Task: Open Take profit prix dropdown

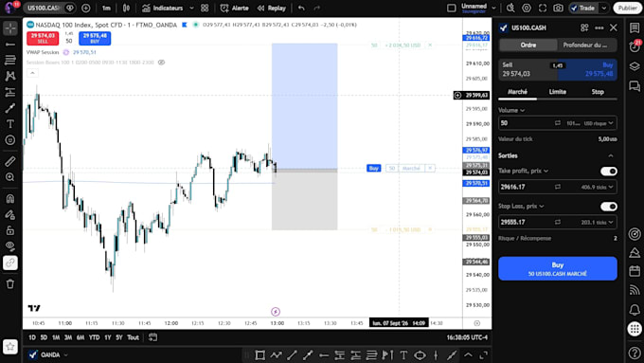Action: [523, 171]
